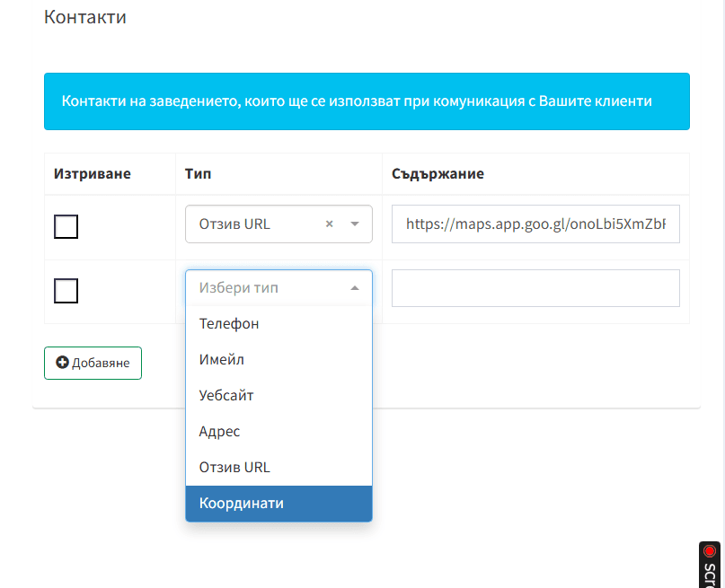
Task: Select the Адрес option
Action: [x=220, y=431]
